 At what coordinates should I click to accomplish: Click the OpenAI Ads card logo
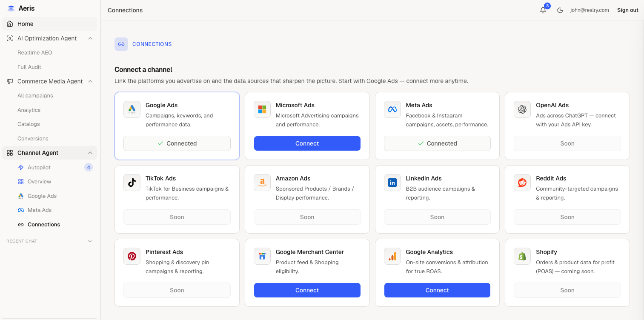pos(522,109)
